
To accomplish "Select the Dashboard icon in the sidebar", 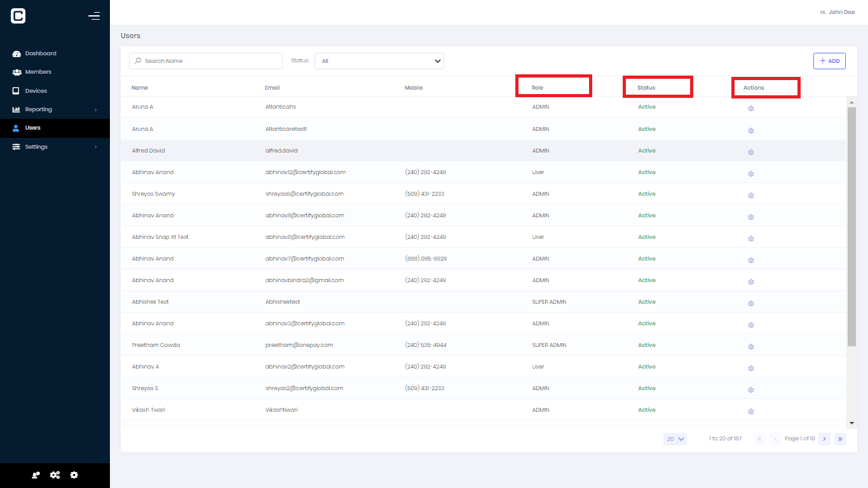I will (16, 53).
